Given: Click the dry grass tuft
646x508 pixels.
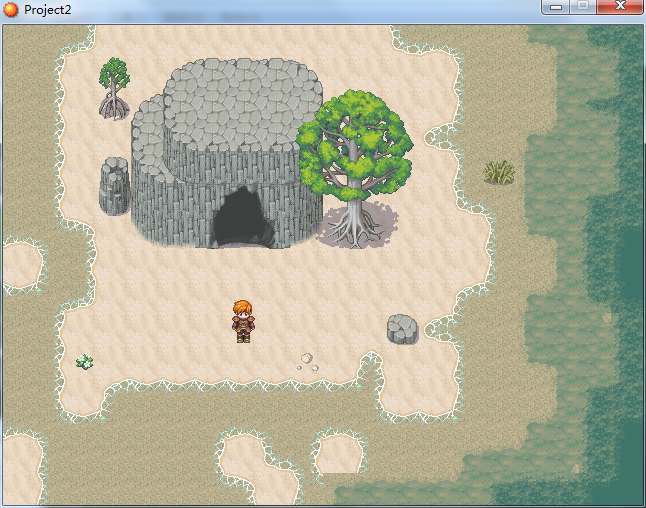Looking at the screenshot, I should tap(499, 172).
